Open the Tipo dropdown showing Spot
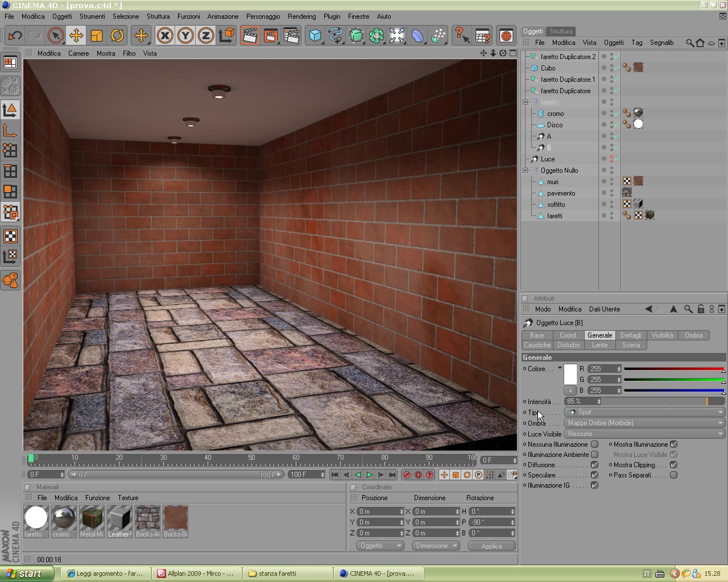Image resolution: width=728 pixels, height=582 pixels. [644, 412]
